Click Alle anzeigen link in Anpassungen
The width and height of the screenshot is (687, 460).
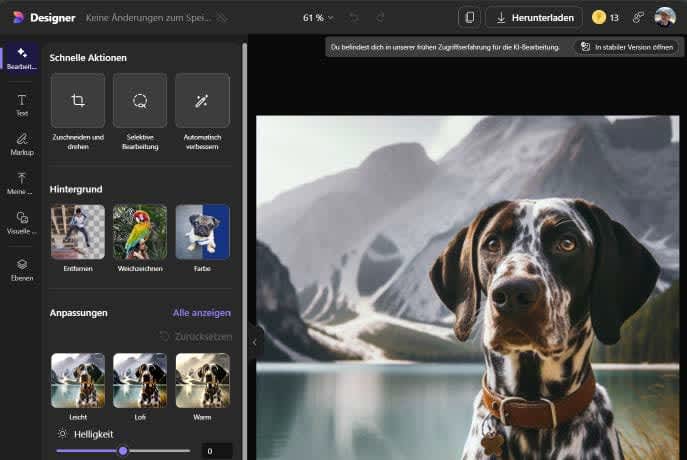tap(201, 313)
